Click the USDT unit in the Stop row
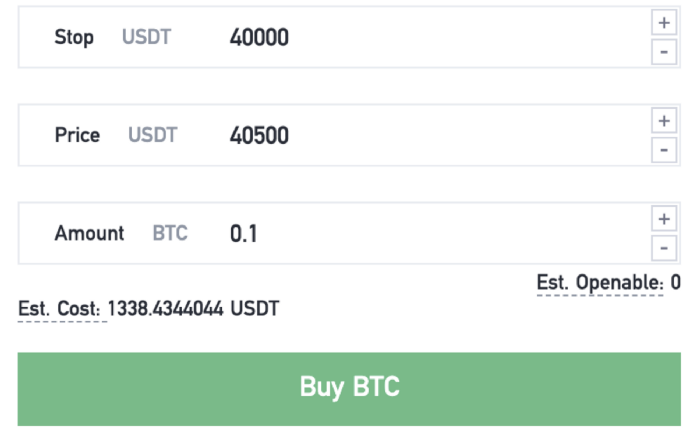This screenshot has height=438, width=700. point(146,37)
